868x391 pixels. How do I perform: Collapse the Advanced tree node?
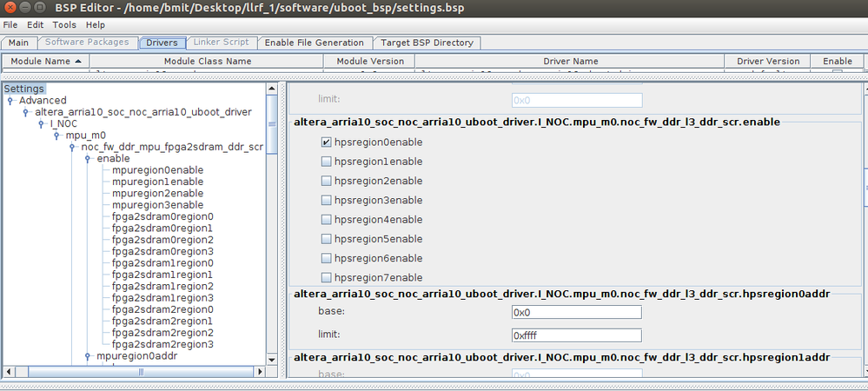point(10,101)
